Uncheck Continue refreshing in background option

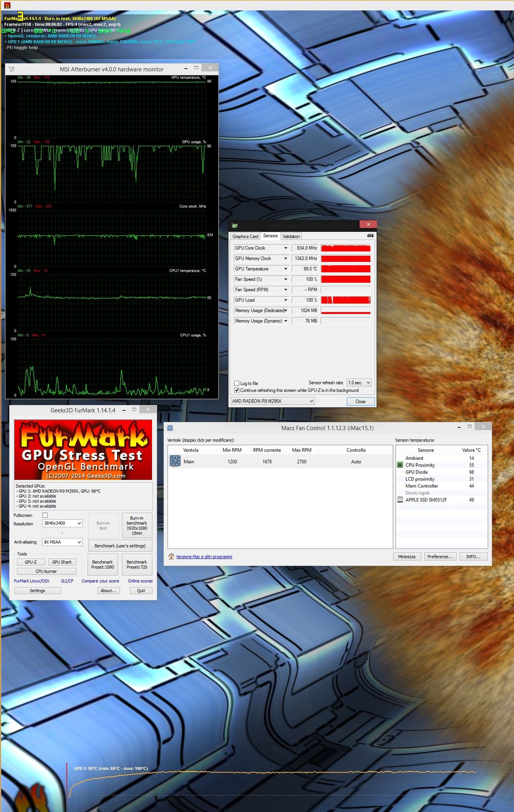(237, 390)
